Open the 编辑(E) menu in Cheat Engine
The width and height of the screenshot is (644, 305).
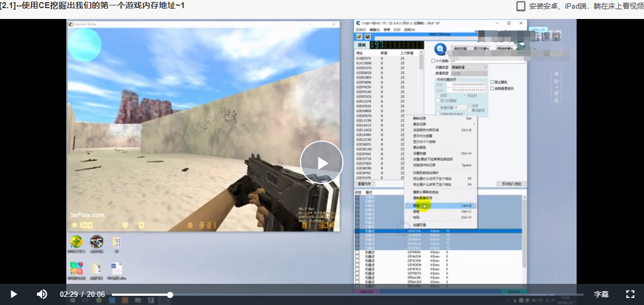pos(374,30)
